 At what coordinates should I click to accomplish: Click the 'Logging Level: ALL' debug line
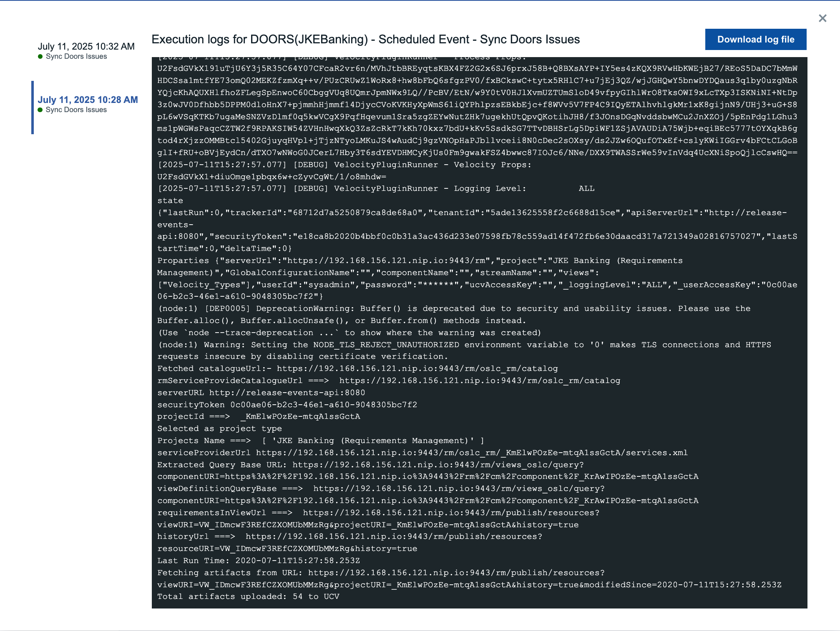(x=376, y=188)
